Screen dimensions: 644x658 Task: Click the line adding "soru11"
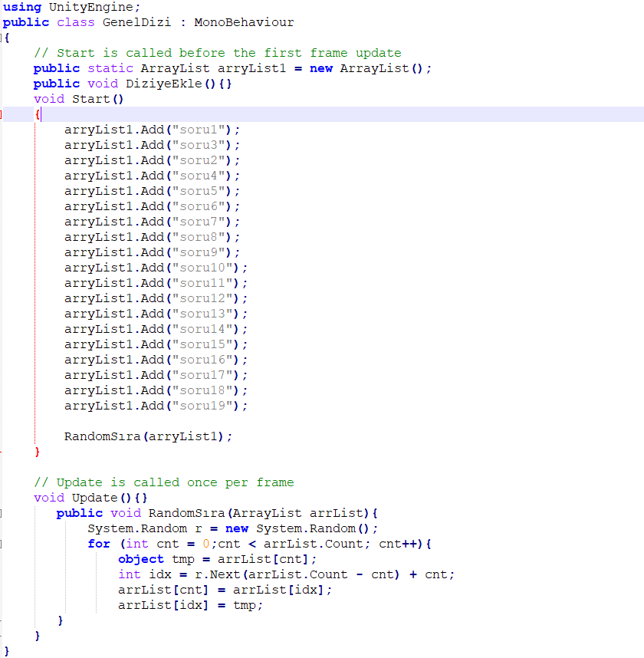point(156,283)
